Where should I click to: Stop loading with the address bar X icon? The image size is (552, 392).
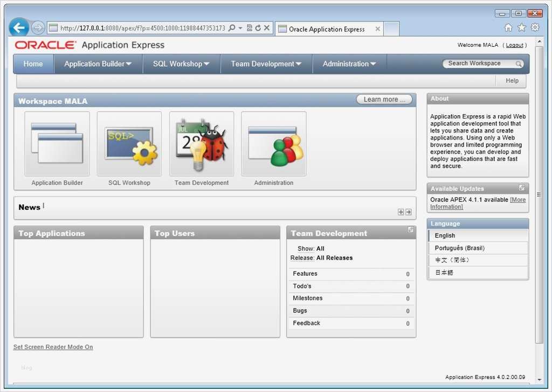[267, 28]
